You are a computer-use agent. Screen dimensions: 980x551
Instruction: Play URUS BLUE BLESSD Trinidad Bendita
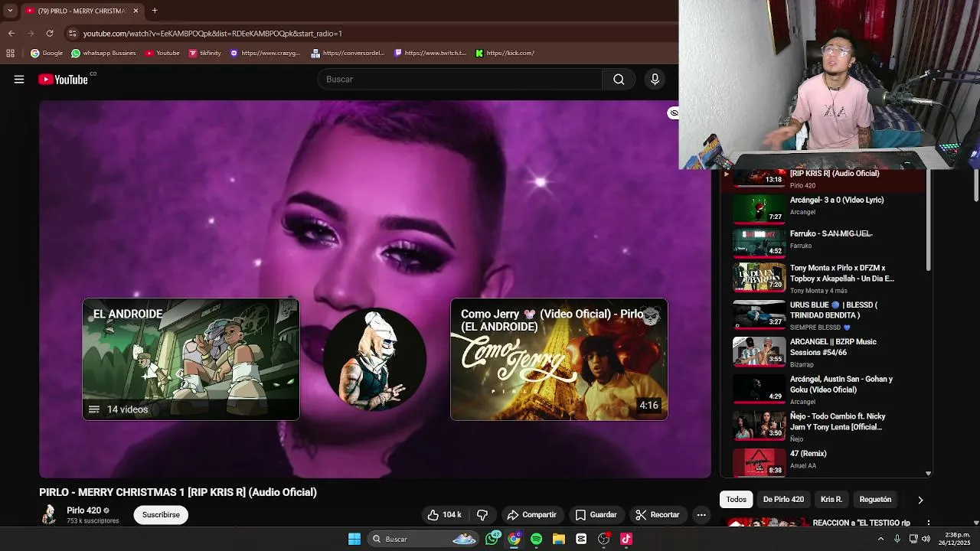pyautogui.click(x=823, y=315)
